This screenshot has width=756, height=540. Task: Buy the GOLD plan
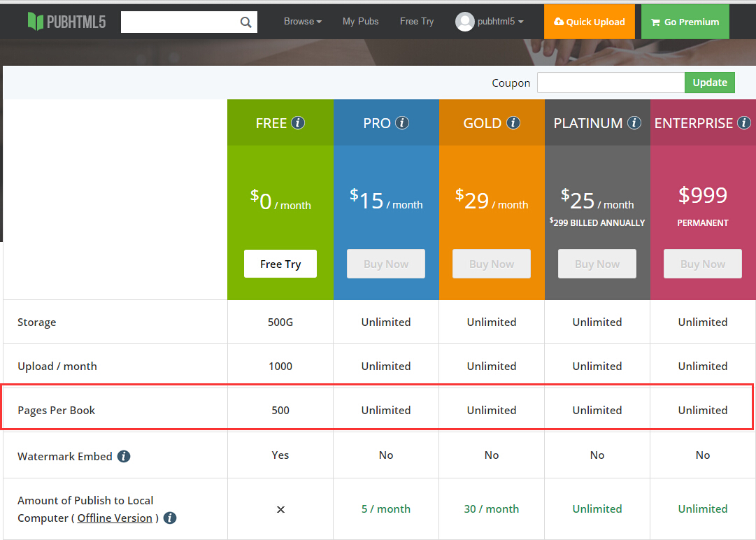coord(492,264)
